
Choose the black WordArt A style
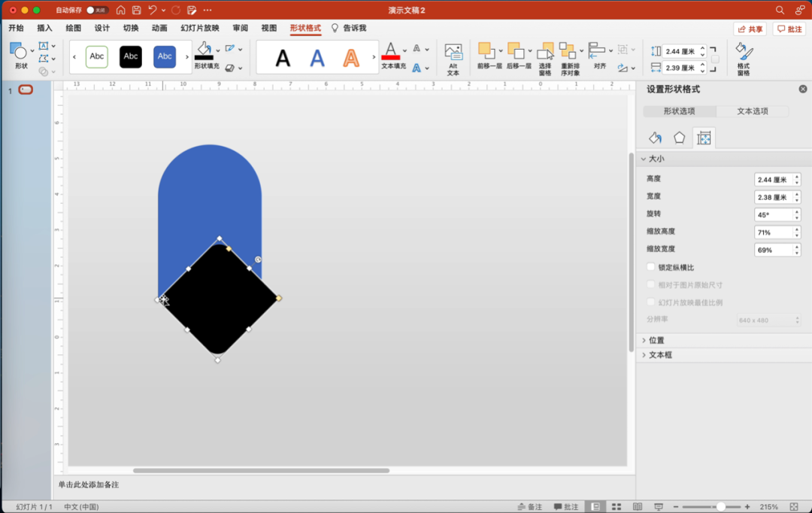283,58
